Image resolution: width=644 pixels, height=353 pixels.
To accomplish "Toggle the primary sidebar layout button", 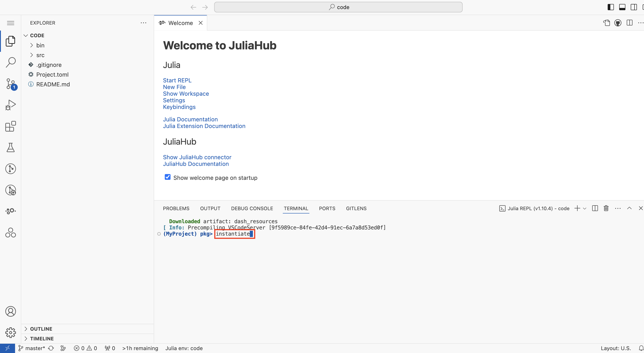I will [611, 7].
